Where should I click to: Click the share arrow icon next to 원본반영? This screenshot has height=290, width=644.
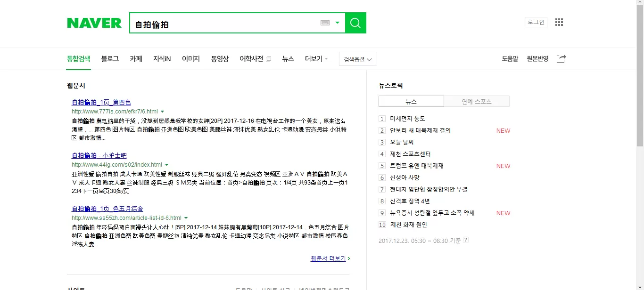(561, 59)
